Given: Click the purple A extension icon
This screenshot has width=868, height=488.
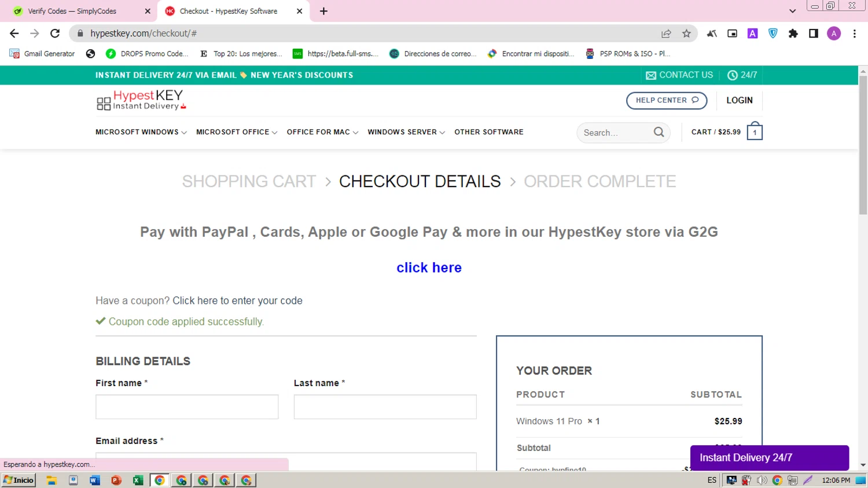Looking at the screenshot, I should (753, 34).
